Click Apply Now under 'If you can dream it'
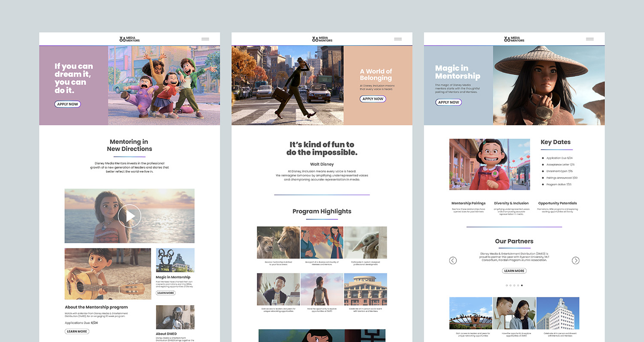Screen dimensions: 644x342 pos(68,104)
